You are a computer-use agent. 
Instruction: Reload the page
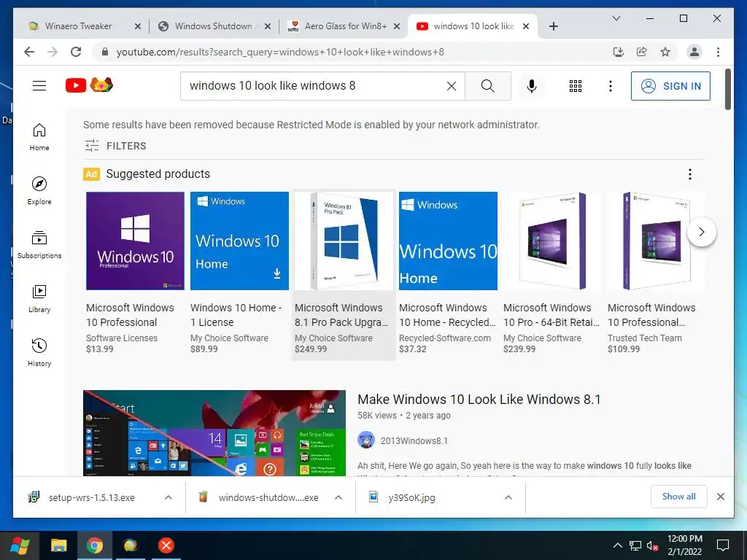76,52
